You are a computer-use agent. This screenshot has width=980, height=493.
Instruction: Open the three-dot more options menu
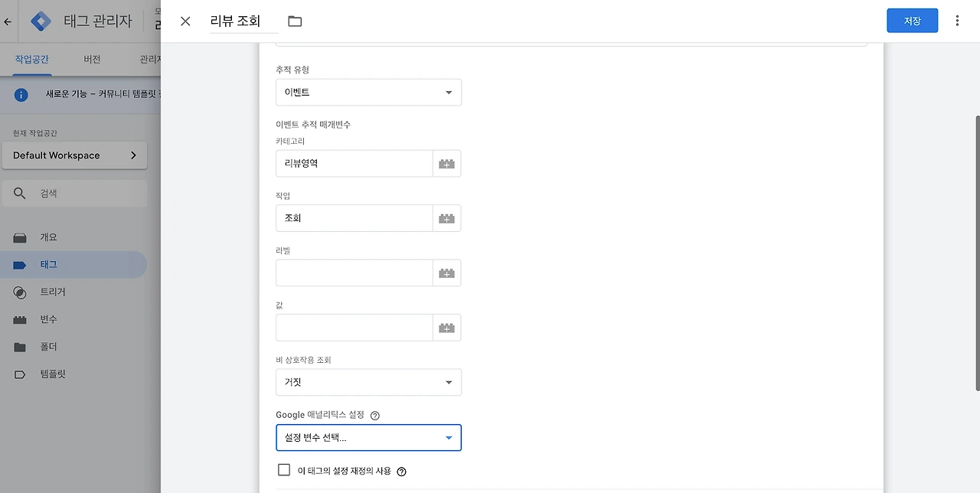[x=957, y=21]
